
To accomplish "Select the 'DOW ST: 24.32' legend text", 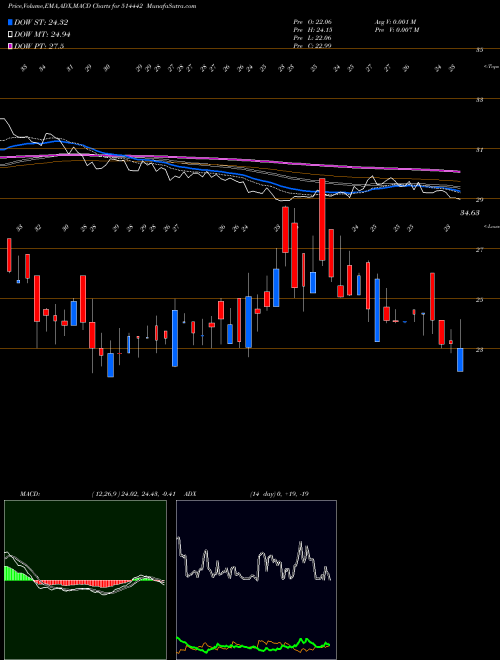I will click(41, 23).
